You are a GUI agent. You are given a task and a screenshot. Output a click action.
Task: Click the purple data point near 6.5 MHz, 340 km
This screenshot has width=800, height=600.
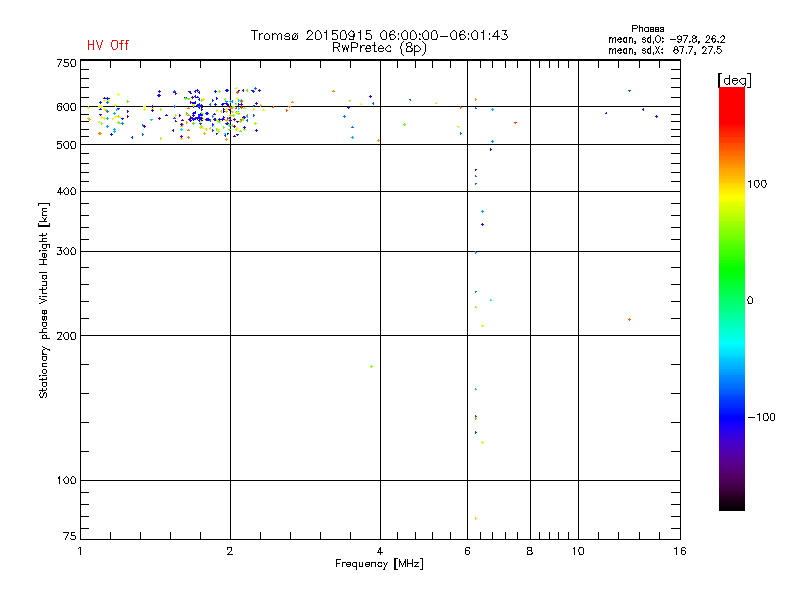482,224
